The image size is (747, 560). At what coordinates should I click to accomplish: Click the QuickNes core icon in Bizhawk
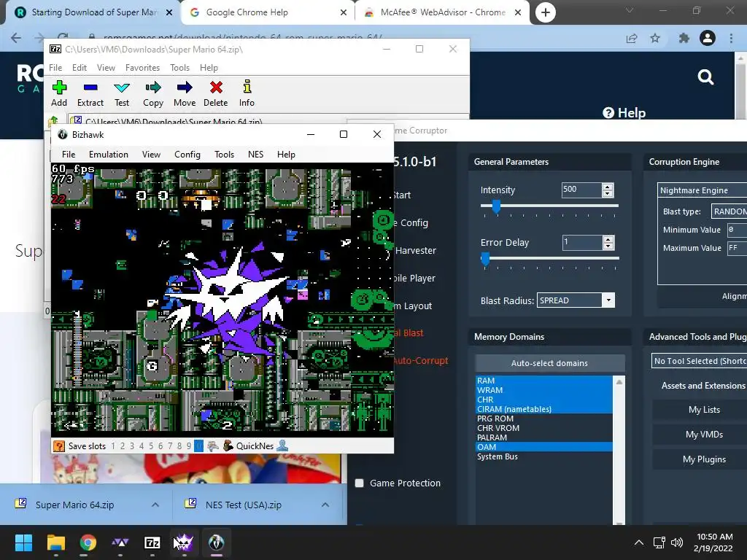[228, 446]
